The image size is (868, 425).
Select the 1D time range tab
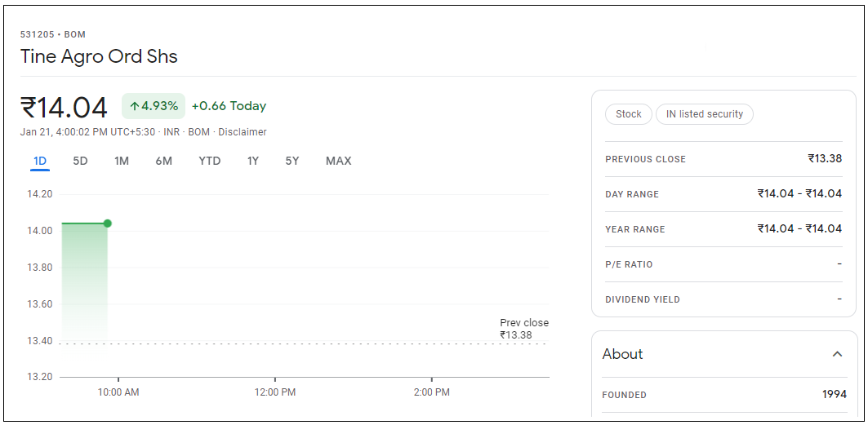click(x=40, y=161)
